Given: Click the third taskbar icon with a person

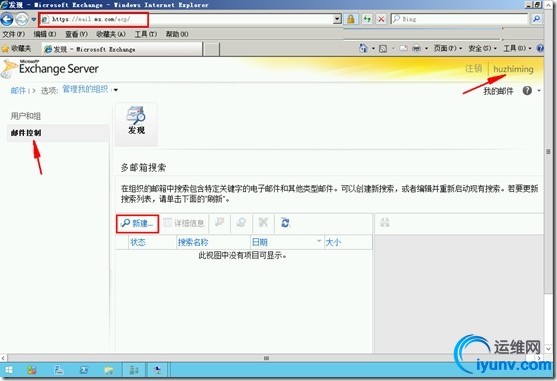Looking at the screenshot, I should [x=59, y=370].
